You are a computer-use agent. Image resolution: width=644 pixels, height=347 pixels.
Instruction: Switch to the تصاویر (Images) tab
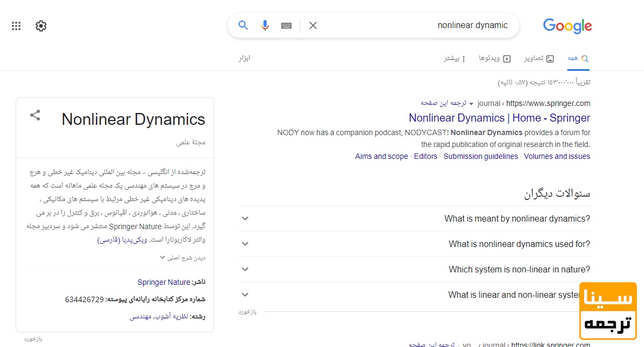tap(539, 58)
